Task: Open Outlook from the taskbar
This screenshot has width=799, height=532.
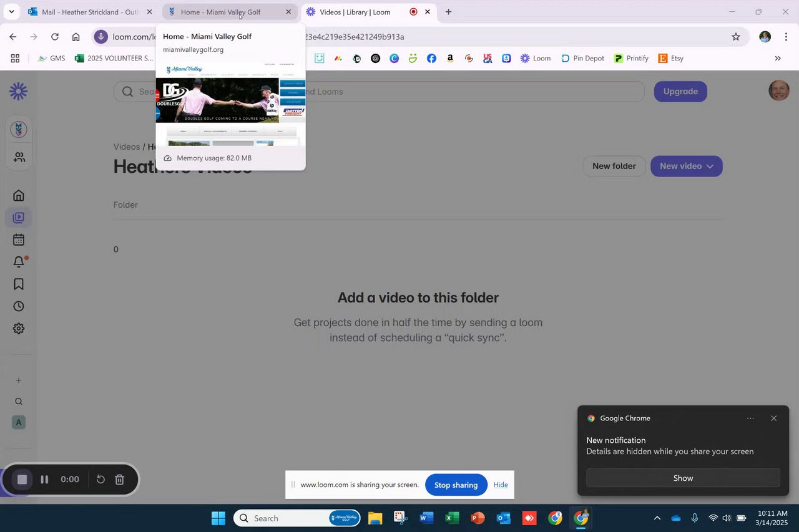Action: 503,518
